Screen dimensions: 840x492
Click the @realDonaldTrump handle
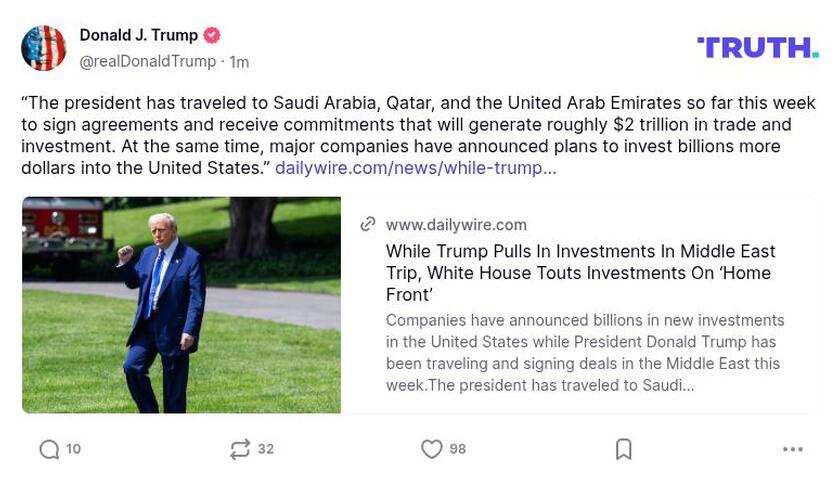[147, 61]
